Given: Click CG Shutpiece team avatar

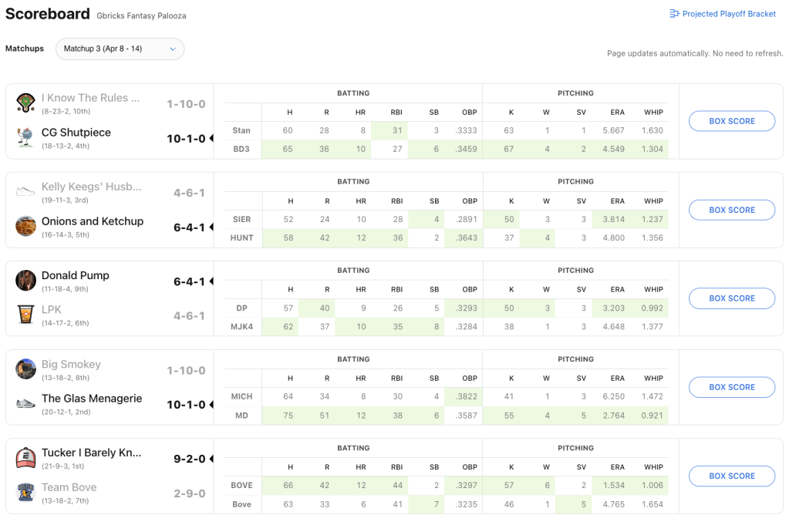Looking at the screenshot, I should point(25,137).
